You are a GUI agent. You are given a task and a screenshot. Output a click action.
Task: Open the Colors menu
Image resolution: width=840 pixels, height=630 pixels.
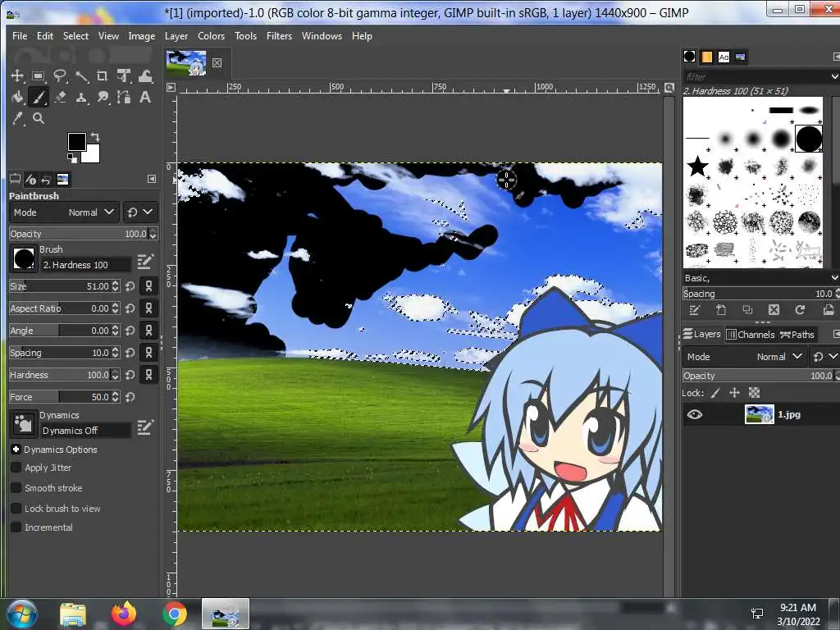pos(211,36)
